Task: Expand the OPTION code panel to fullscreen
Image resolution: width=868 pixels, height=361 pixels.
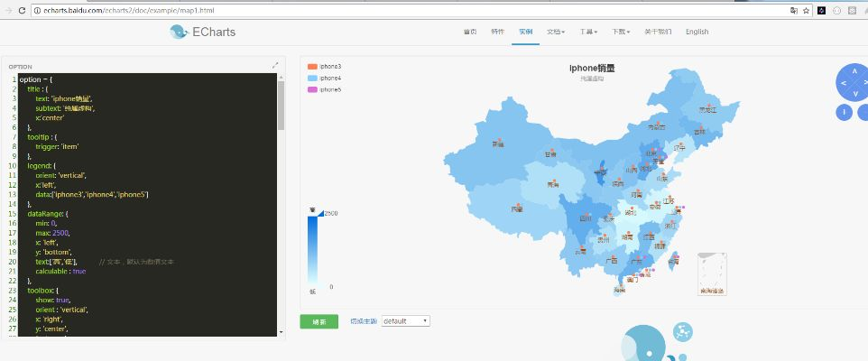Action: pos(275,65)
